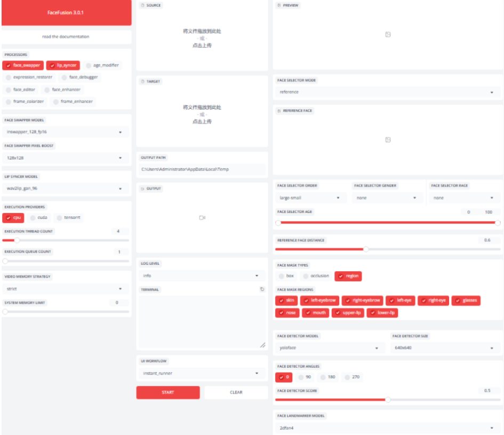504x435 pixels.
Task: Uncheck the left-eyebrow mask region
Action: (x=319, y=300)
